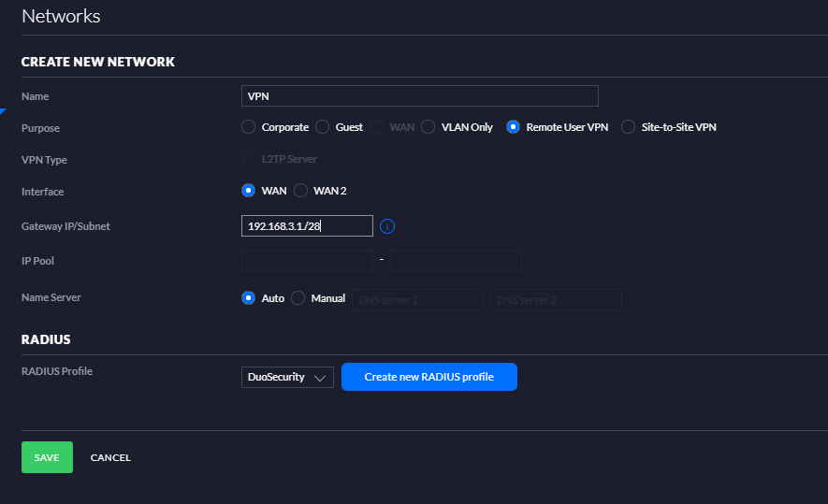
Task: Select the Guest purpose option
Action: [322, 127]
